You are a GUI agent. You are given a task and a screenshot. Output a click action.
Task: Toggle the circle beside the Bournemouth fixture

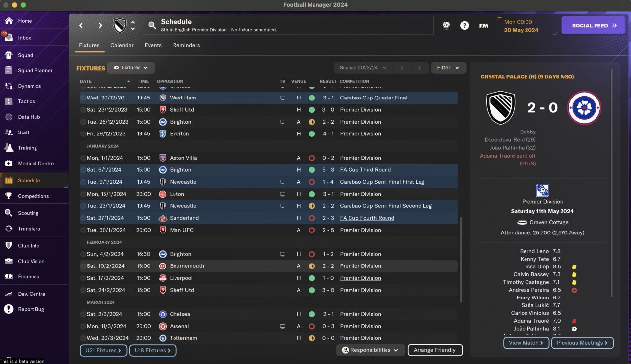(83, 266)
